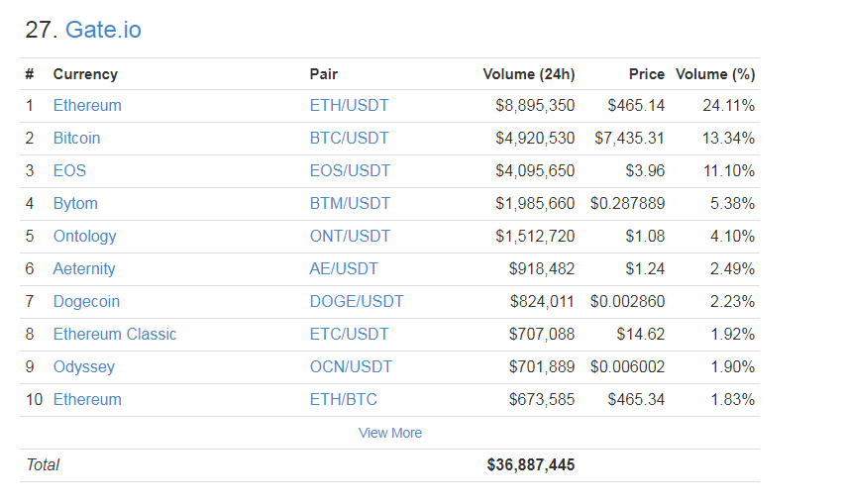Open the AE/USDT pair link

point(344,268)
